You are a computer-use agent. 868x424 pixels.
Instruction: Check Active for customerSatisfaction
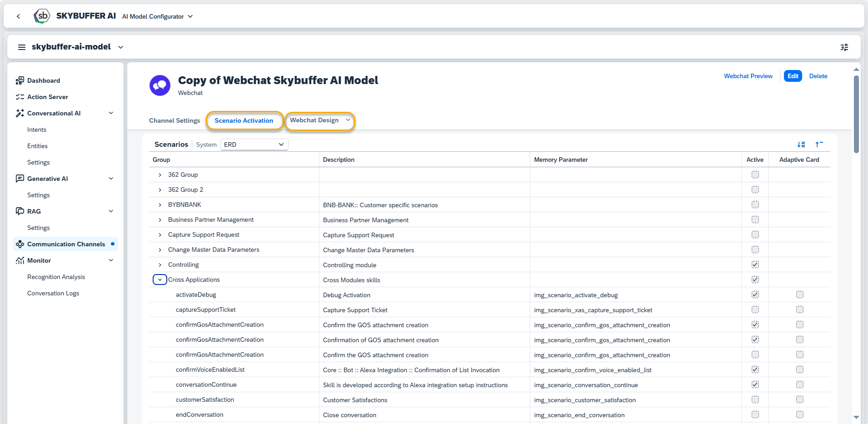[x=755, y=399]
